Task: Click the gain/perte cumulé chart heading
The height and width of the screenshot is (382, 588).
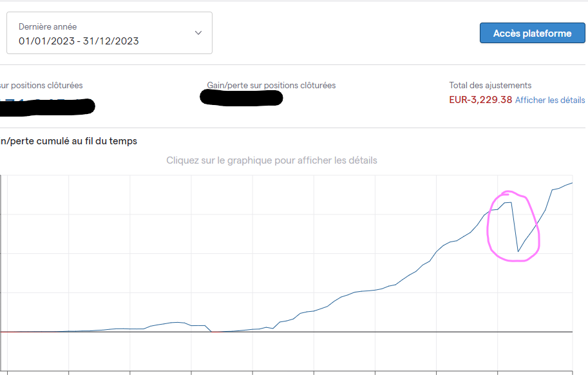Action: pos(69,141)
